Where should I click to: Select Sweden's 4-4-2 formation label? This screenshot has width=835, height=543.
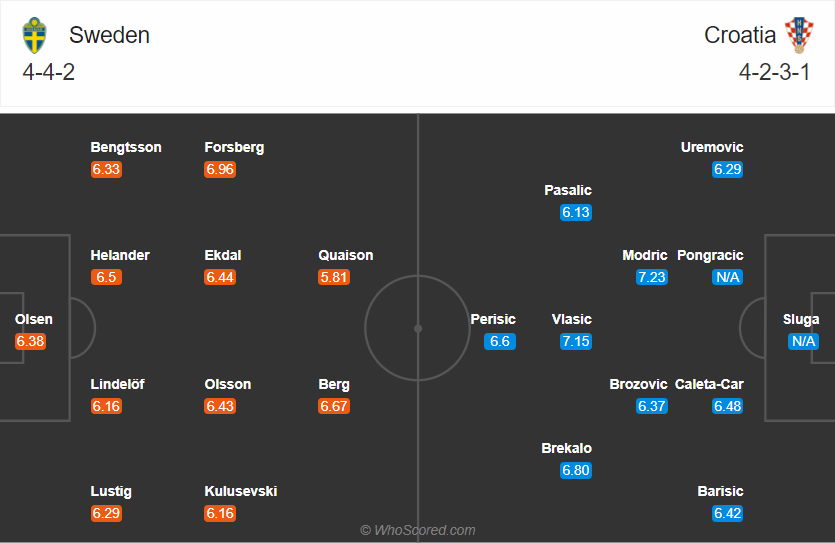(x=49, y=72)
